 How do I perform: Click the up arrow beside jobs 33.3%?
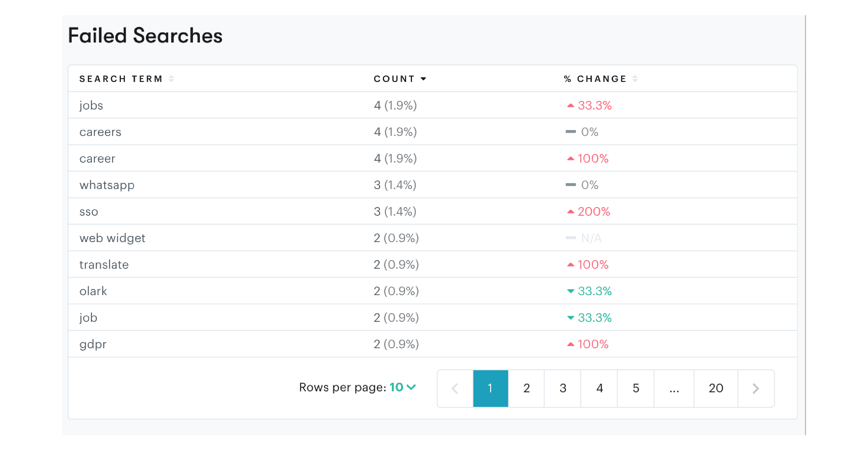coord(570,106)
